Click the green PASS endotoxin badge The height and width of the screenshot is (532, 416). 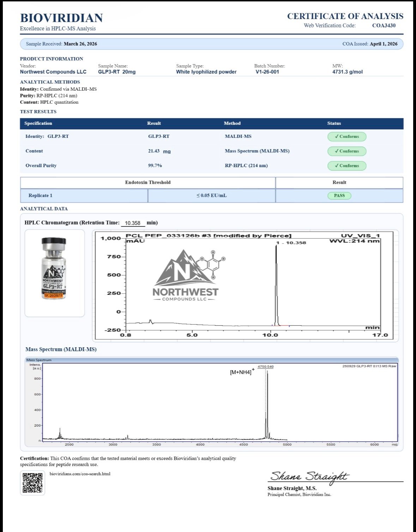pos(339,196)
